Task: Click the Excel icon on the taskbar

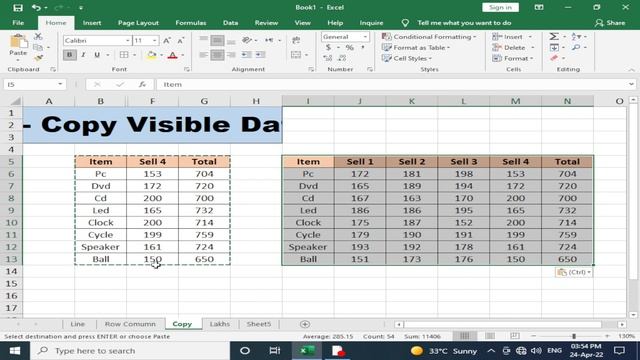Action: 307,351
